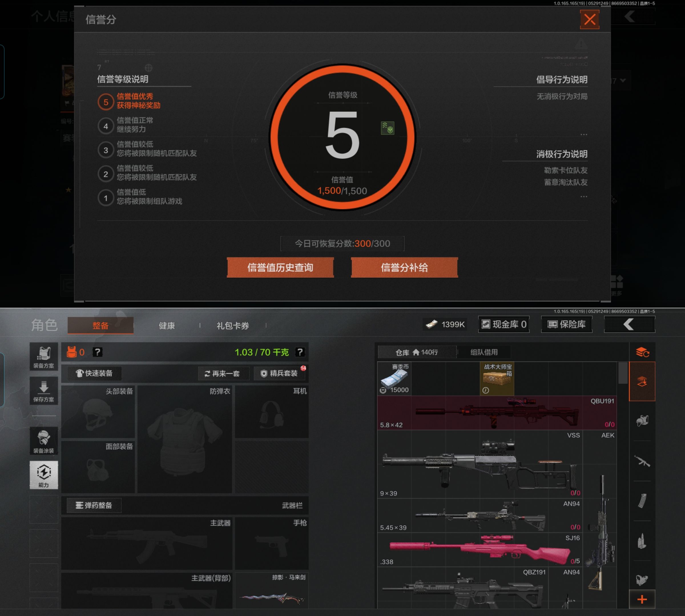The height and width of the screenshot is (616, 685).
Task: Click 勒索卡位队友 text
Action: coord(566,170)
